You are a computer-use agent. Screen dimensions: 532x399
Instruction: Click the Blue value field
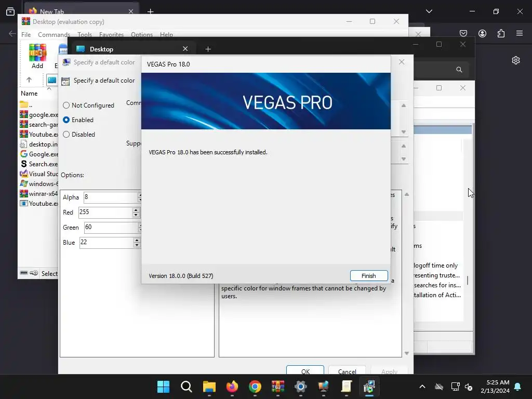pyautogui.click(x=106, y=243)
